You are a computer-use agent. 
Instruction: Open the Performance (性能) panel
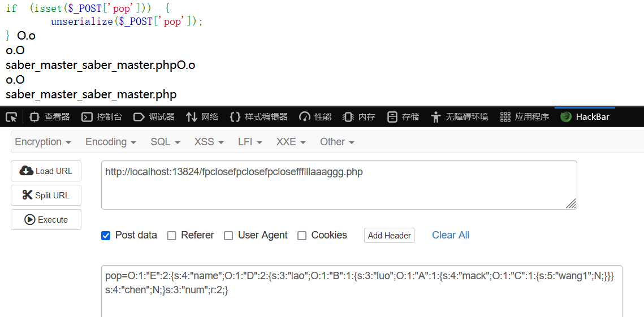point(315,117)
